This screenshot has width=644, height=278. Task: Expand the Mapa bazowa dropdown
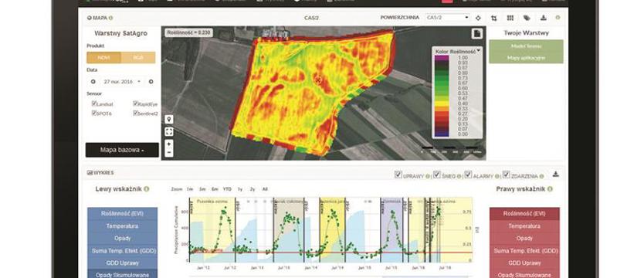(122, 150)
